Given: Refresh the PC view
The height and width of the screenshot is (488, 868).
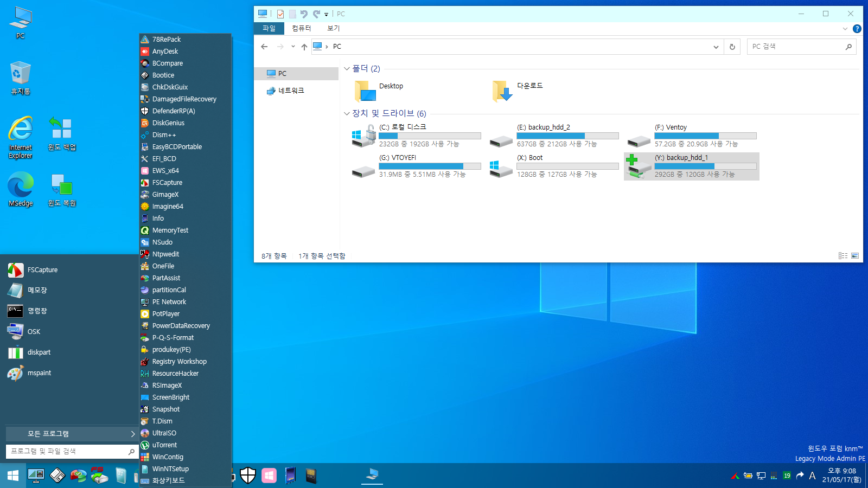Looking at the screenshot, I should coord(732,47).
